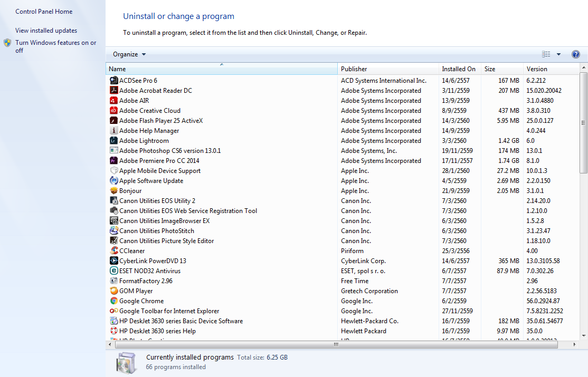Click the horizontal scrollbar right arrow
The width and height of the screenshot is (588, 377).
[x=574, y=344]
